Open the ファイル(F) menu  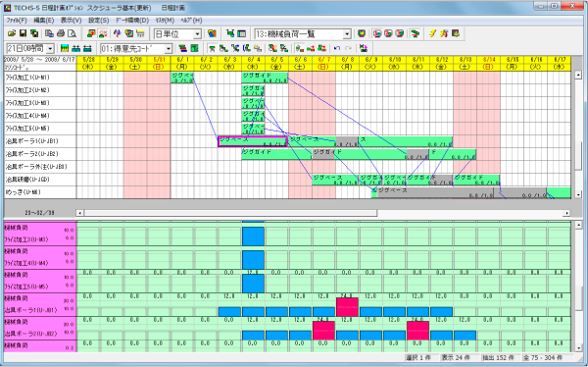pos(17,21)
